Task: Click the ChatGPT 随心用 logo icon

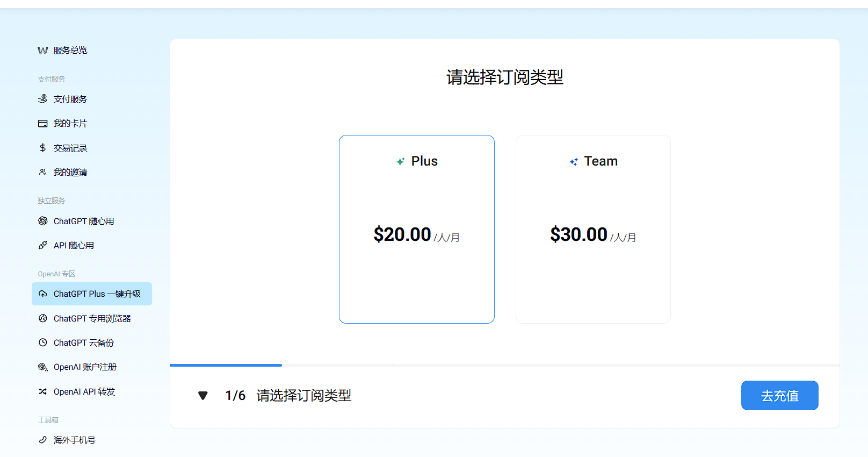Action: click(x=43, y=221)
